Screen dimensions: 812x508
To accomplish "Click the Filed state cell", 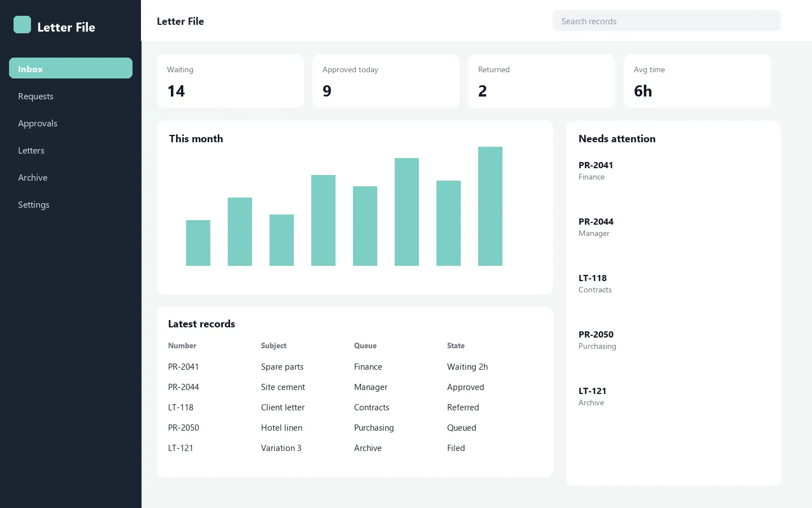I will (x=456, y=448).
